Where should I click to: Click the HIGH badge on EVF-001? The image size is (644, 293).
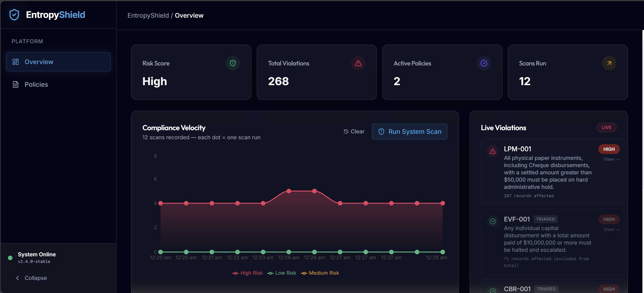609,219
